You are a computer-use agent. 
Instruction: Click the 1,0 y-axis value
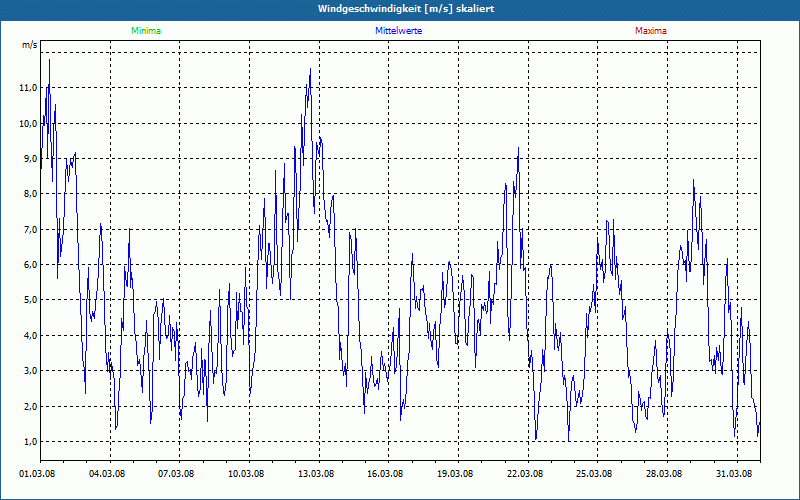tap(31, 442)
